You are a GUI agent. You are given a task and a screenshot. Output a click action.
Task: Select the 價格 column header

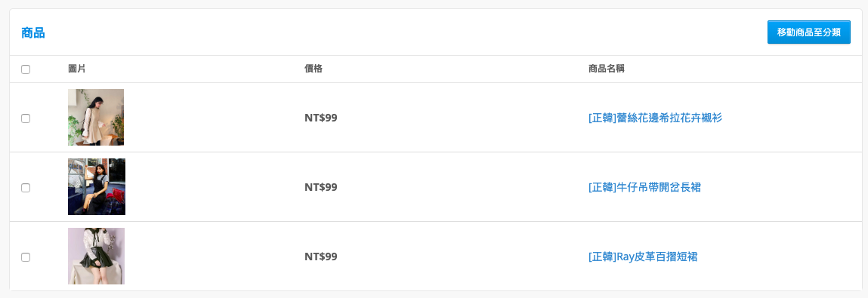pos(314,69)
